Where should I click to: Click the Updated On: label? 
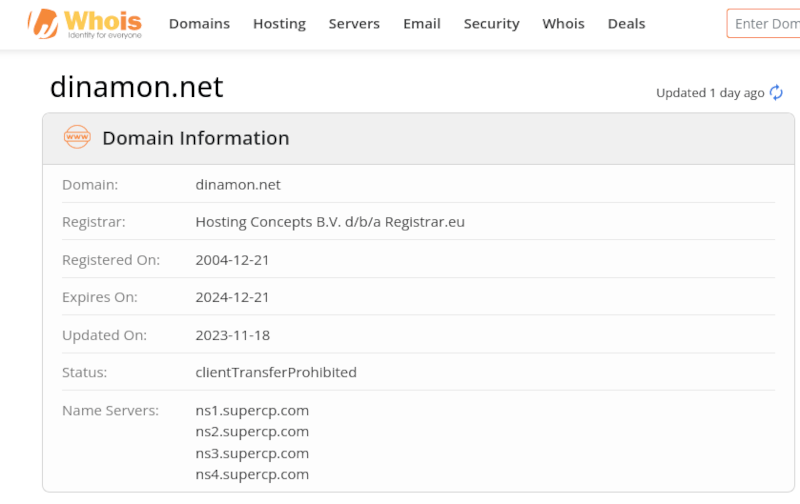pyautogui.click(x=104, y=335)
